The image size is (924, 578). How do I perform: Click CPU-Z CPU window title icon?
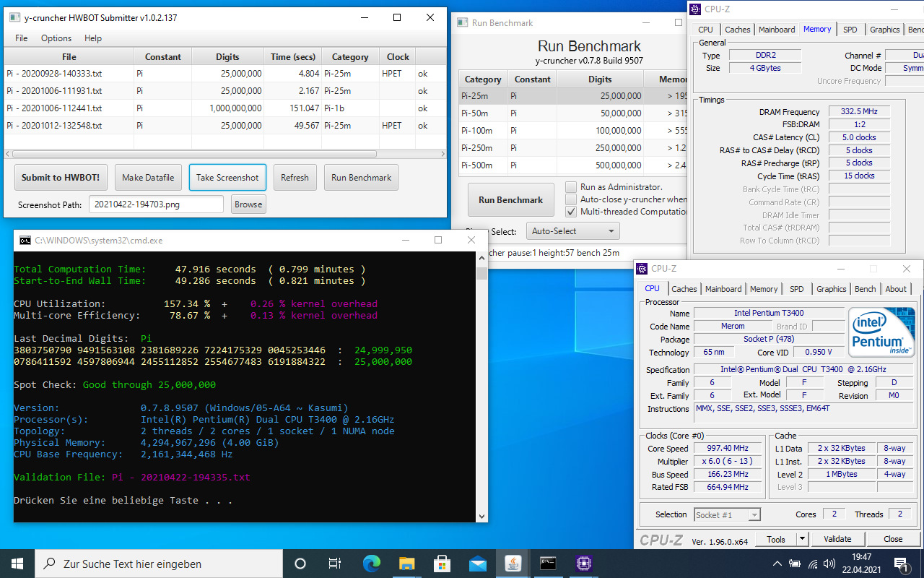pyautogui.click(x=642, y=268)
